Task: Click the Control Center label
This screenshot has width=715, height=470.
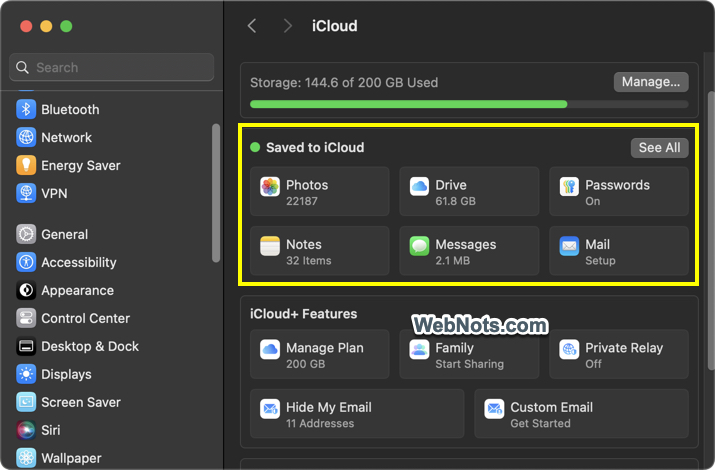Action: click(85, 319)
